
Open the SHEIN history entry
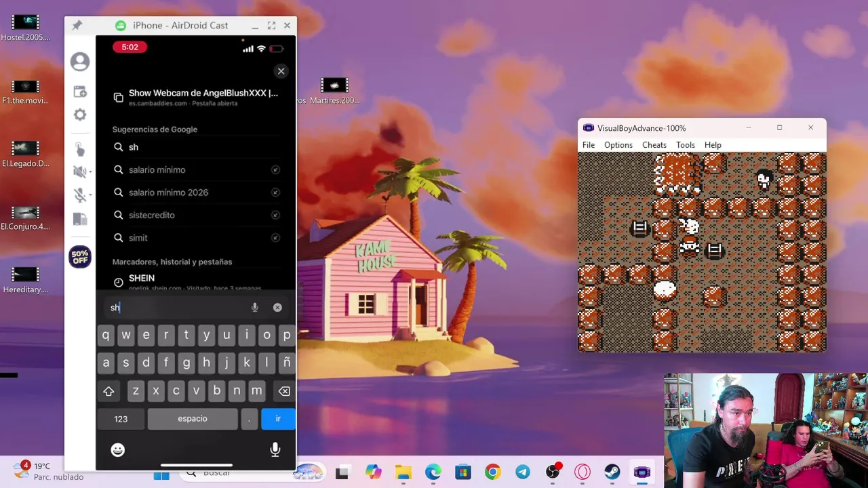pyautogui.click(x=197, y=281)
